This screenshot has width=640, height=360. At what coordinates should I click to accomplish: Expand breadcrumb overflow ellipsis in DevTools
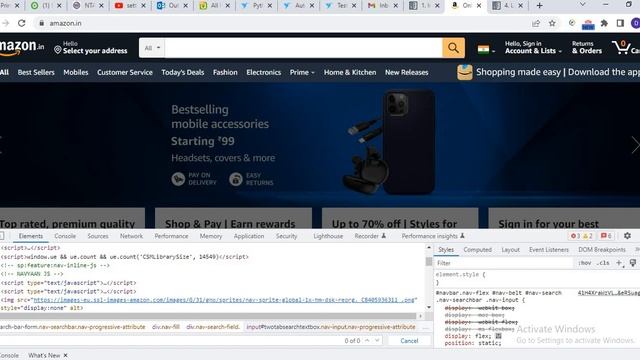pos(425,327)
